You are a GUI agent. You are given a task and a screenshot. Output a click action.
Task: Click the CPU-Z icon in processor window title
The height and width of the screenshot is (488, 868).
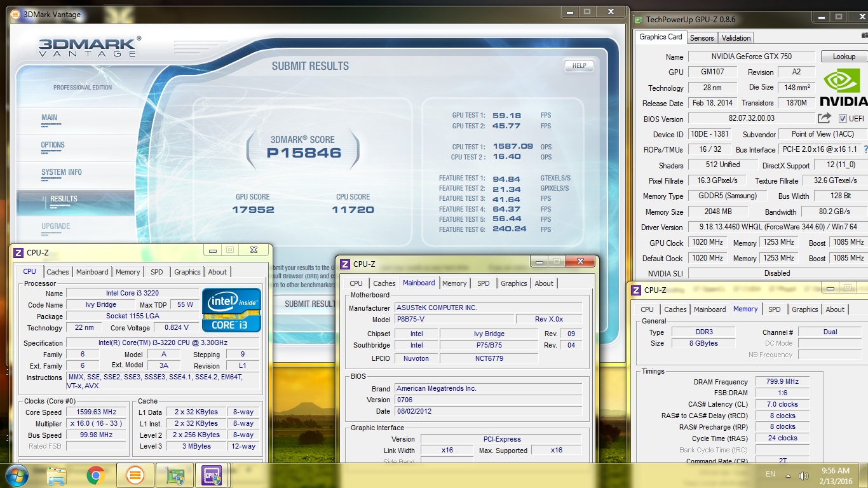(18, 252)
